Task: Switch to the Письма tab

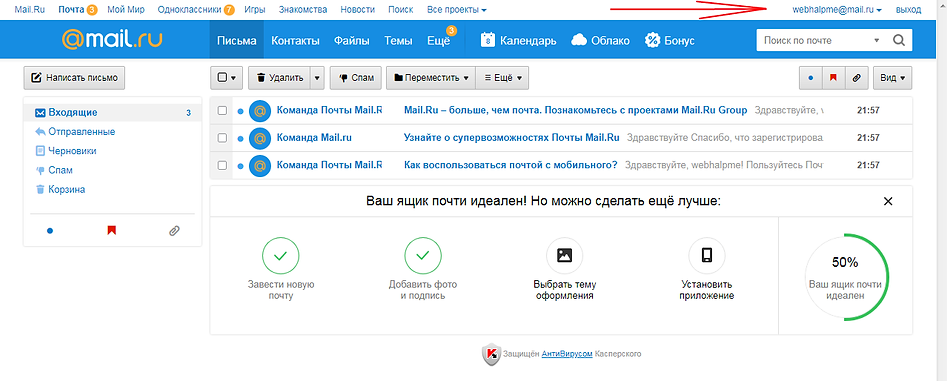Action: pyautogui.click(x=237, y=40)
